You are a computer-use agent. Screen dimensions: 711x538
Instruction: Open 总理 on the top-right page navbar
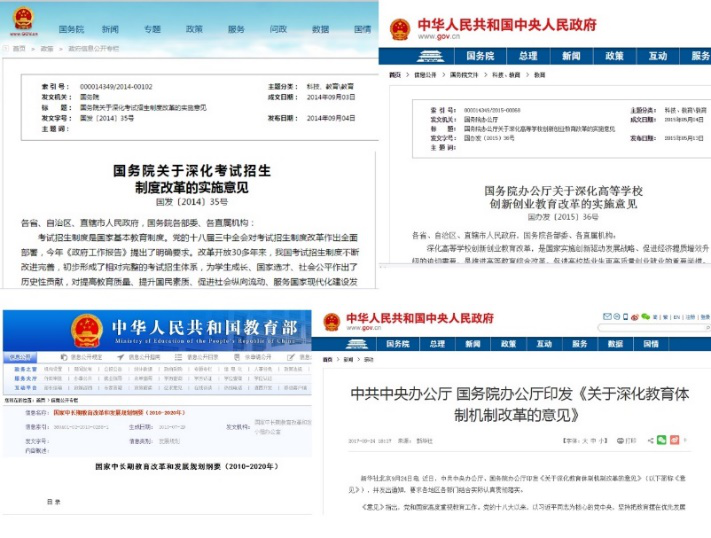point(528,56)
